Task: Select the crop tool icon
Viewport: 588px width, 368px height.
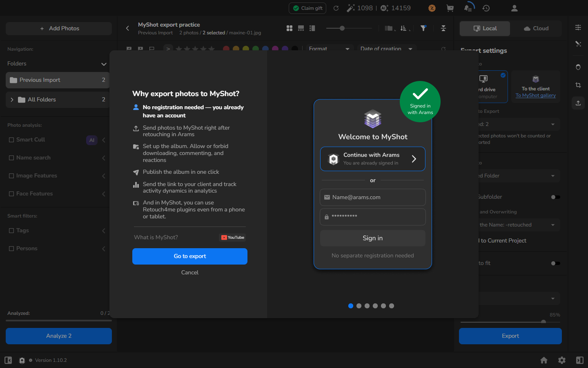Action: tap(578, 85)
